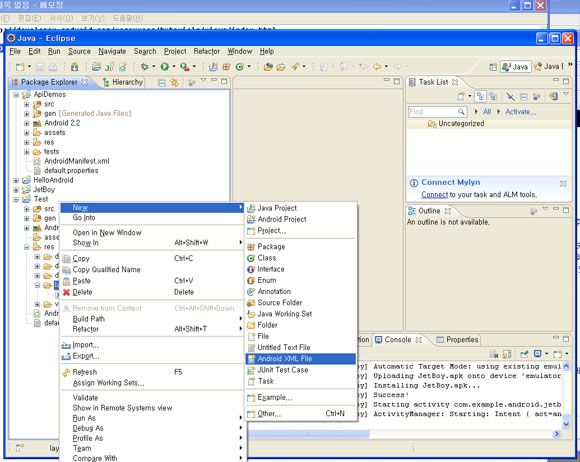The width and height of the screenshot is (580, 462).
Task: Click the Activate... link in Task List
Action: coord(520,111)
